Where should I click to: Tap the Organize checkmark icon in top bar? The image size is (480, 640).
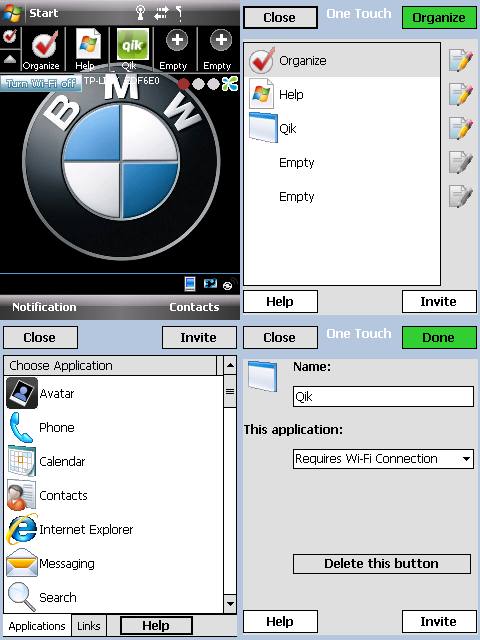[44, 45]
